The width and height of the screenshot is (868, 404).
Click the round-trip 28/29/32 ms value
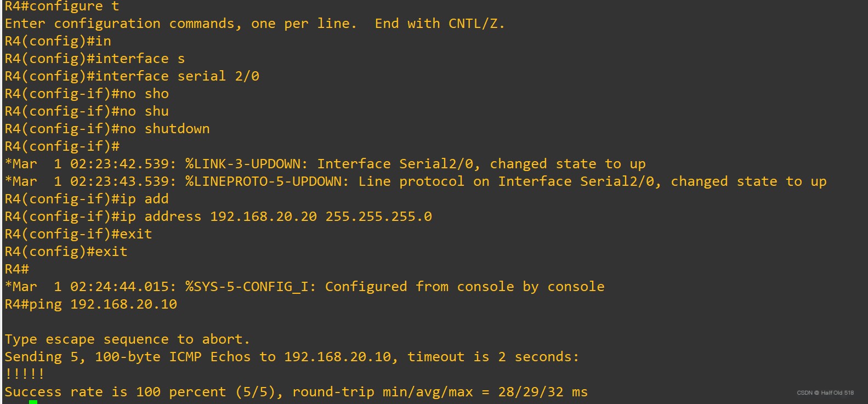tap(543, 392)
